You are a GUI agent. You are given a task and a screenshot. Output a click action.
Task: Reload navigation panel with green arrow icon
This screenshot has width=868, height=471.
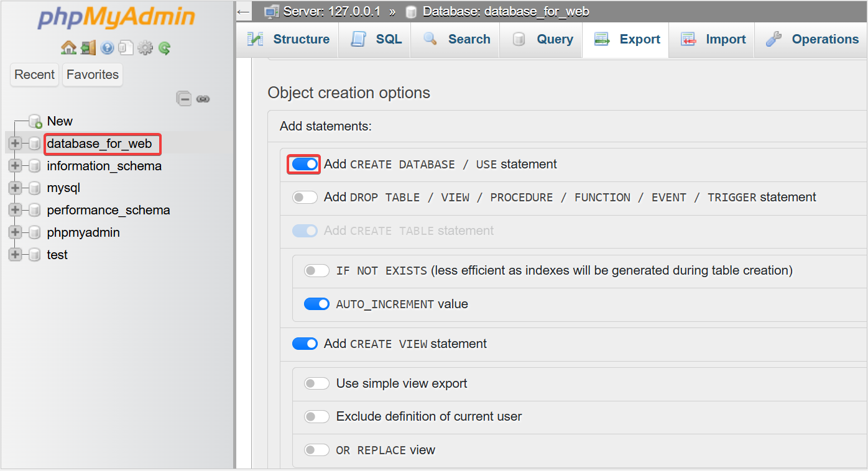point(164,48)
